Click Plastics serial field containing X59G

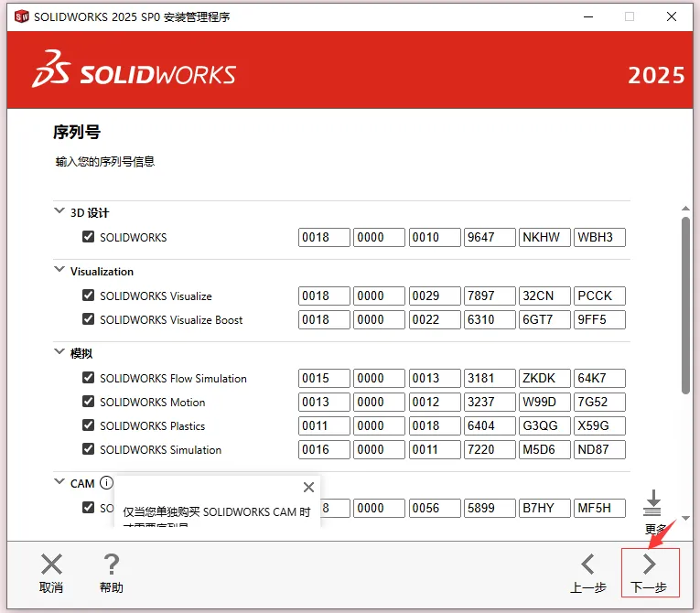click(599, 425)
